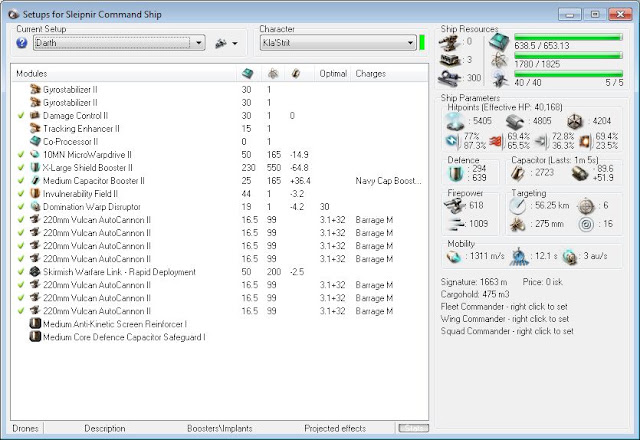Viewport: 640px width, 440px height.
Task: Click the calibration icon showing 300
Action: coord(450,78)
